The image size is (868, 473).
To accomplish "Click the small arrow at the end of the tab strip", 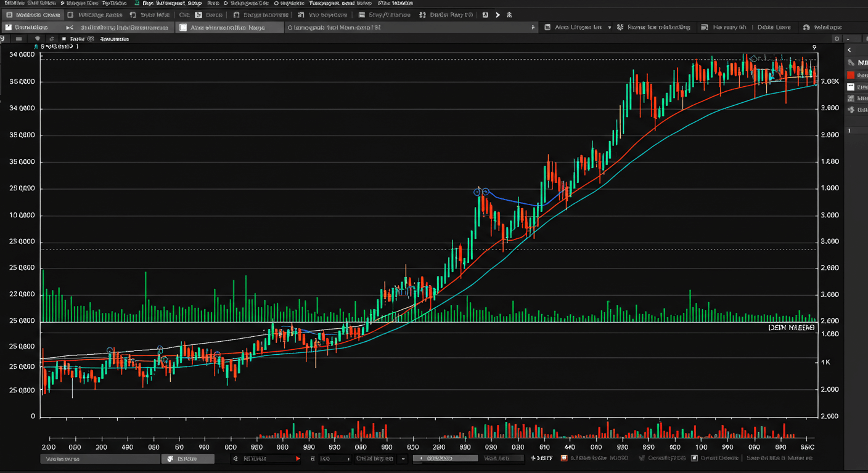I will coord(533,27).
